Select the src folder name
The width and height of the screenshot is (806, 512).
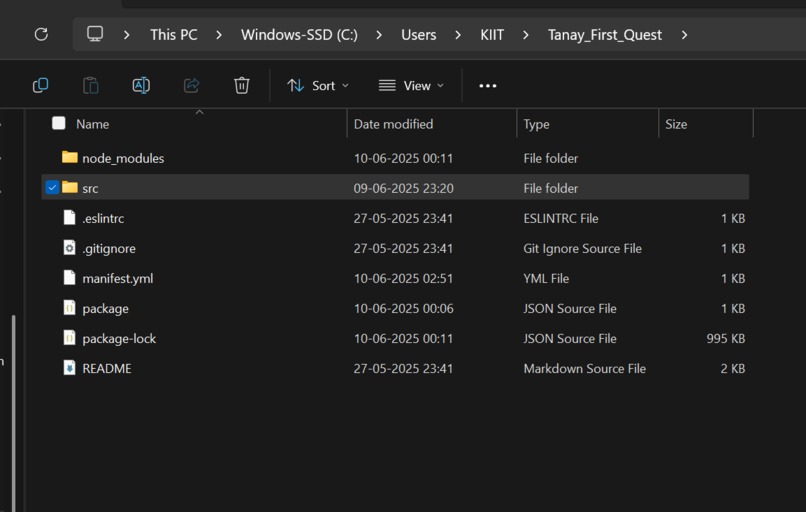pyautogui.click(x=90, y=189)
